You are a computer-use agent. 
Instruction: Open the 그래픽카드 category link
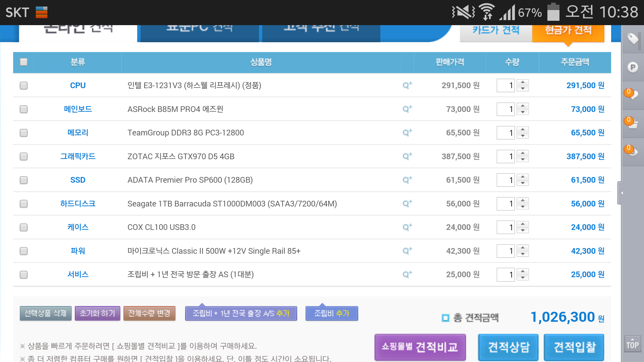click(x=78, y=157)
